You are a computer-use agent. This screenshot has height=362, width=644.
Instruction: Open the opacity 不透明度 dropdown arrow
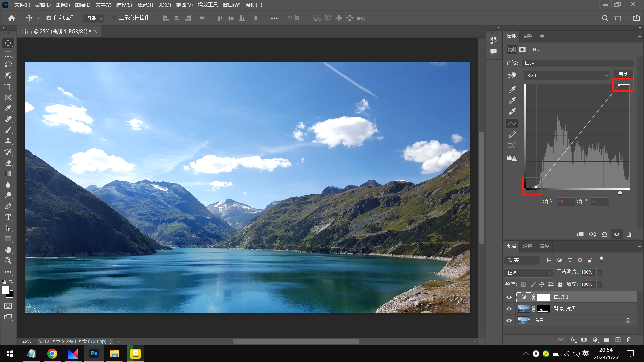point(600,272)
